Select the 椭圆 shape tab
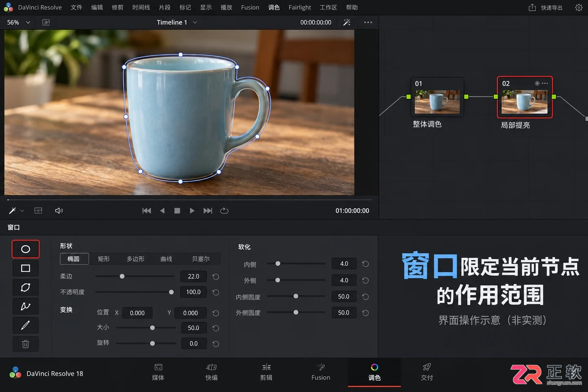 [x=73, y=259]
